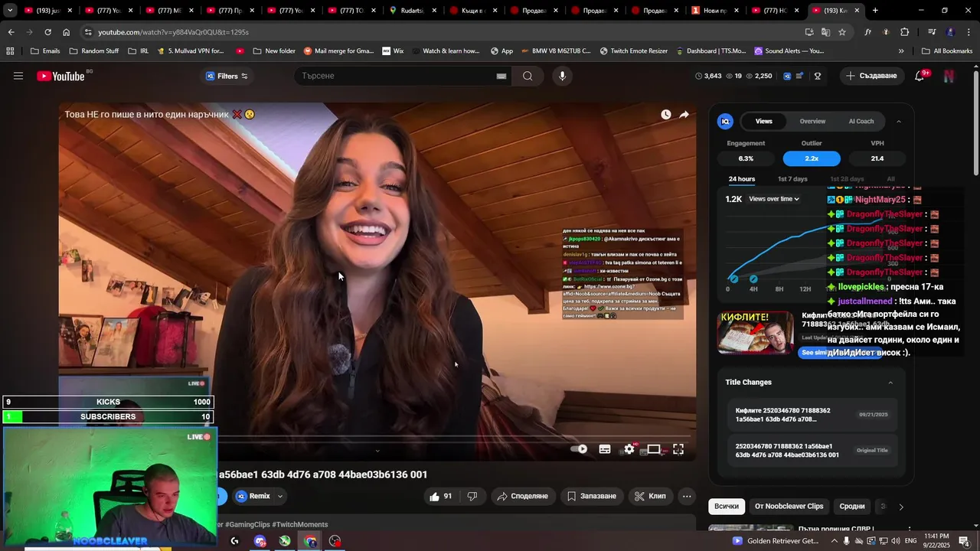Click the share arrow on the video
This screenshot has width=980, height=551.
pyautogui.click(x=684, y=114)
